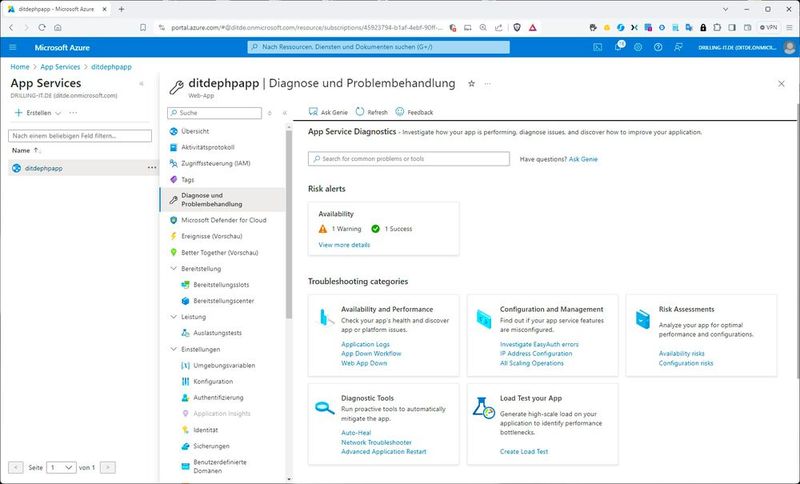Pin ditdephpapp blade with the star icon
Image resolution: width=800 pixels, height=484 pixels.
471,84
